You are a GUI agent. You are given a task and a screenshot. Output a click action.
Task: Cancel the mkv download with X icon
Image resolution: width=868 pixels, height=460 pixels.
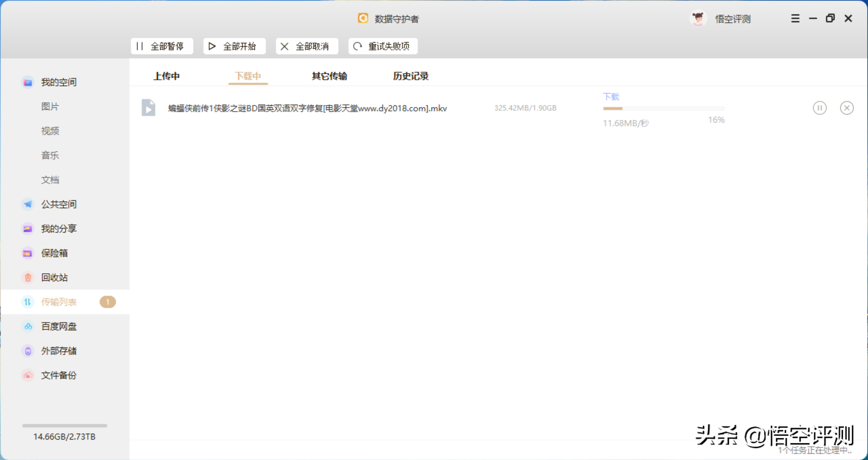pyautogui.click(x=846, y=108)
